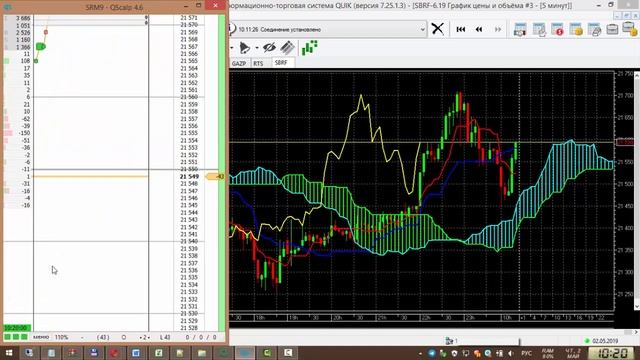Click the current price 21 549 in QScalp ladder
Image resolution: width=640 pixels, height=360 pixels.
[189, 176]
